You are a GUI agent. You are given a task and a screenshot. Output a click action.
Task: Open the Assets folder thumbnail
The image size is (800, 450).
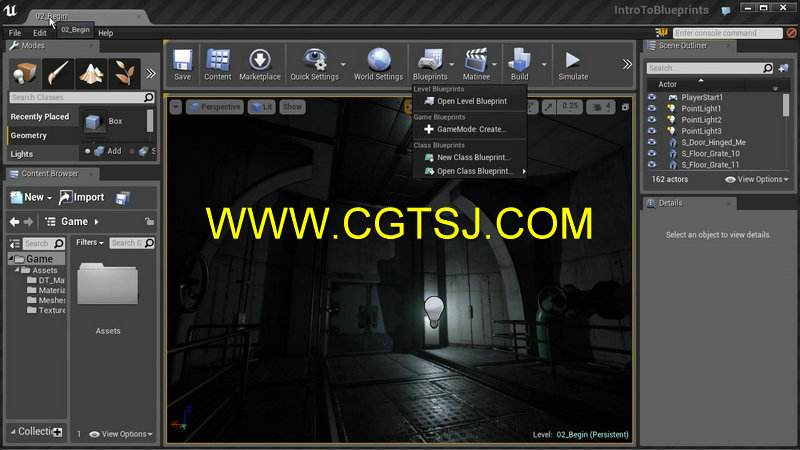pyautogui.click(x=108, y=284)
